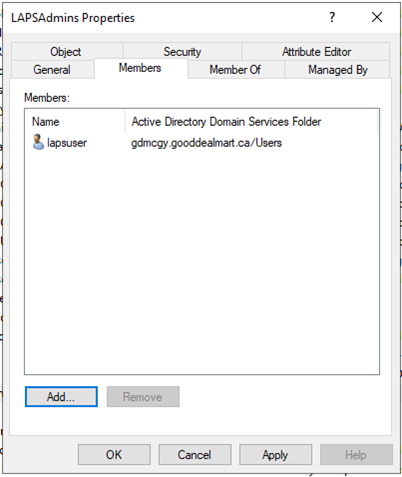Close the LAPSAdmins Properties dialog
The height and width of the screenshot is (477, 402).
pos(377,17)
